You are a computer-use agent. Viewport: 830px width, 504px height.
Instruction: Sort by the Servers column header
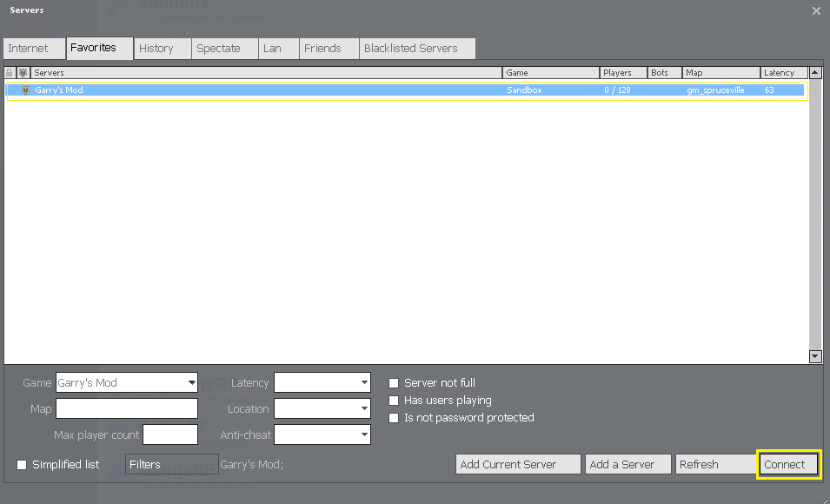266,72
